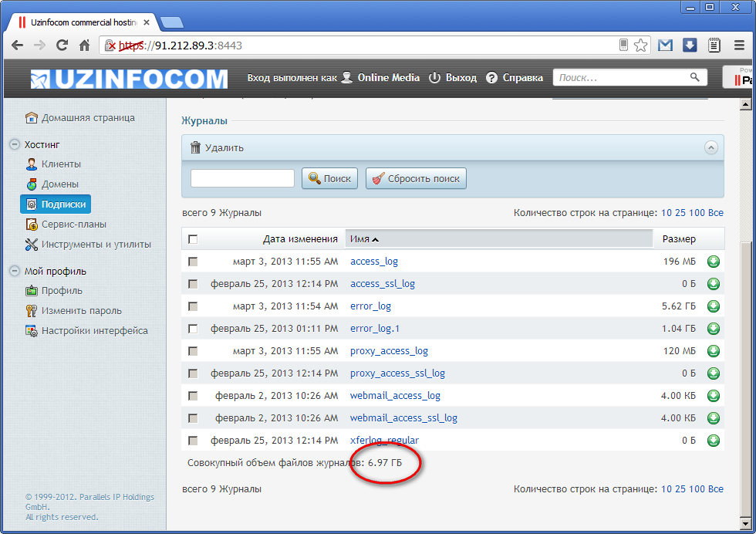Open the downloads extension icon
The width and height of the screenshot is (756, 534).
click(x=690, y=46)
